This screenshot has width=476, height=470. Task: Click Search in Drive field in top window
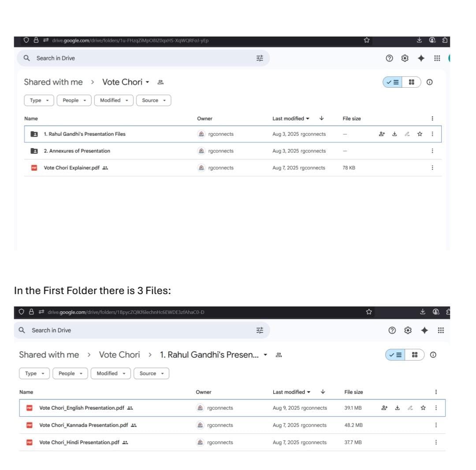(x=143, y=58)
